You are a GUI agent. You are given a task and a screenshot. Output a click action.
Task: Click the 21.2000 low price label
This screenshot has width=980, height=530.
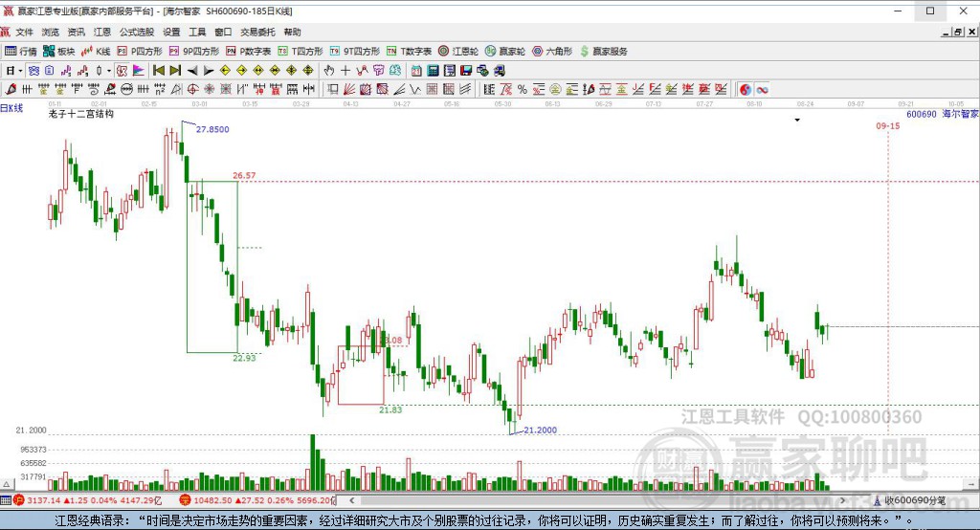(x=540, y=430)
